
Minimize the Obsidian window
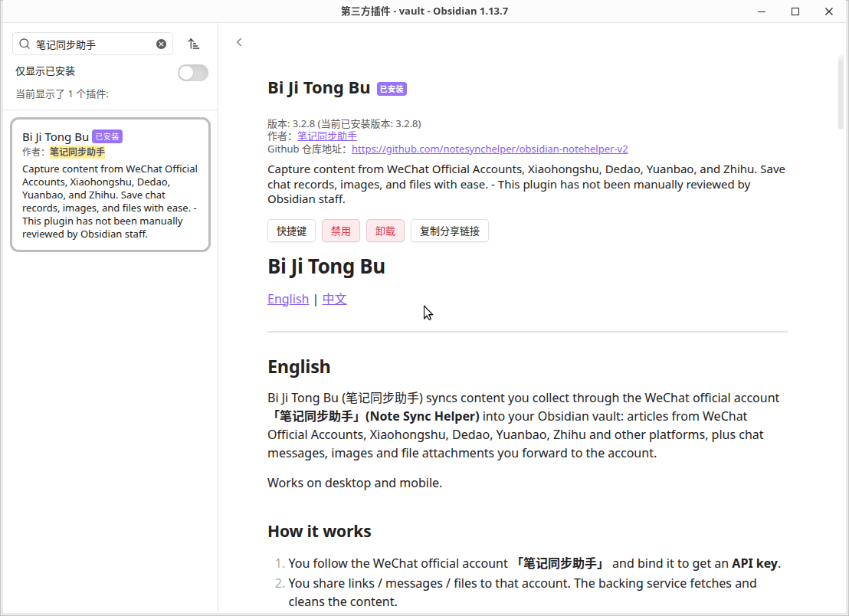coord(762,11)
